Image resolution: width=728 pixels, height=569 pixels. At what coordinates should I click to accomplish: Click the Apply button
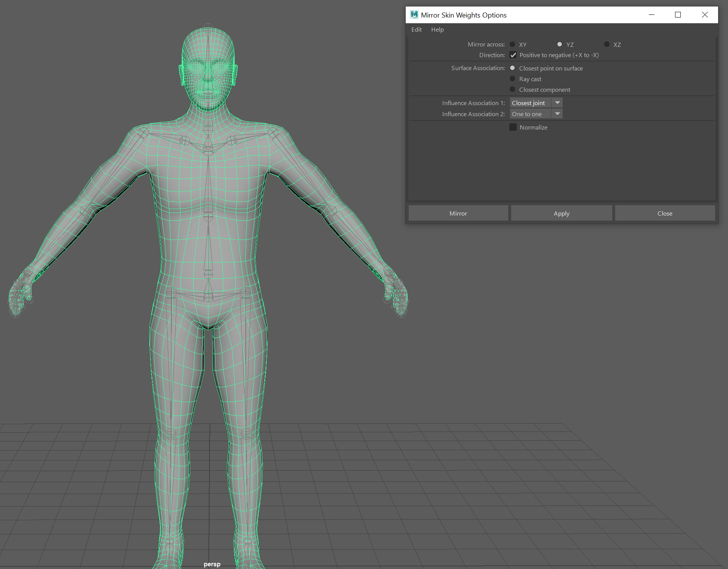(561, 213)
